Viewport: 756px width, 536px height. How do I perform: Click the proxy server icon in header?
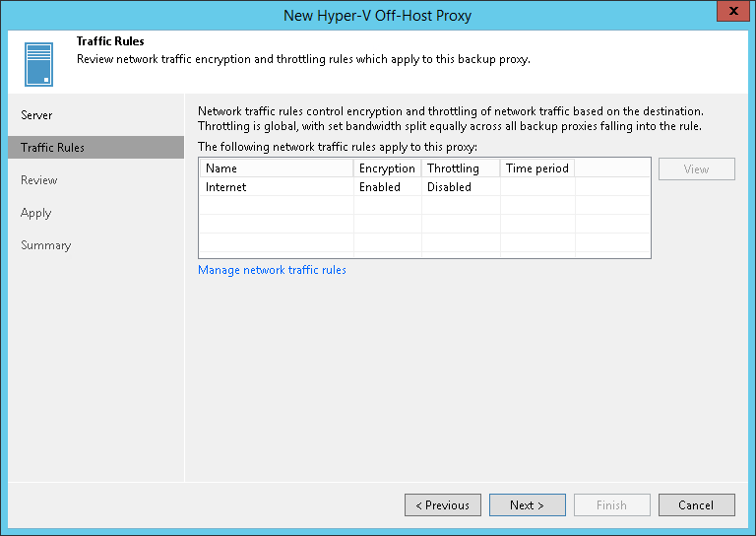point(39,64)
